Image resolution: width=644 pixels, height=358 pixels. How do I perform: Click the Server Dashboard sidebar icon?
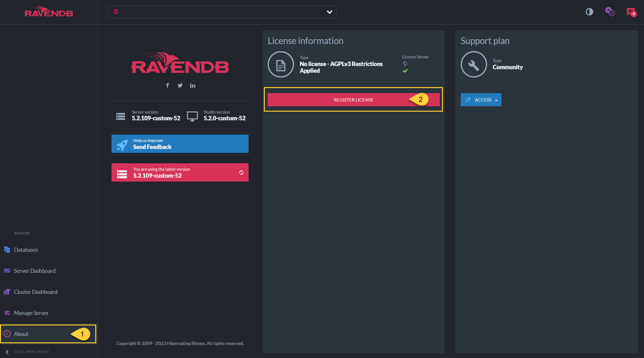coord(7,271)
